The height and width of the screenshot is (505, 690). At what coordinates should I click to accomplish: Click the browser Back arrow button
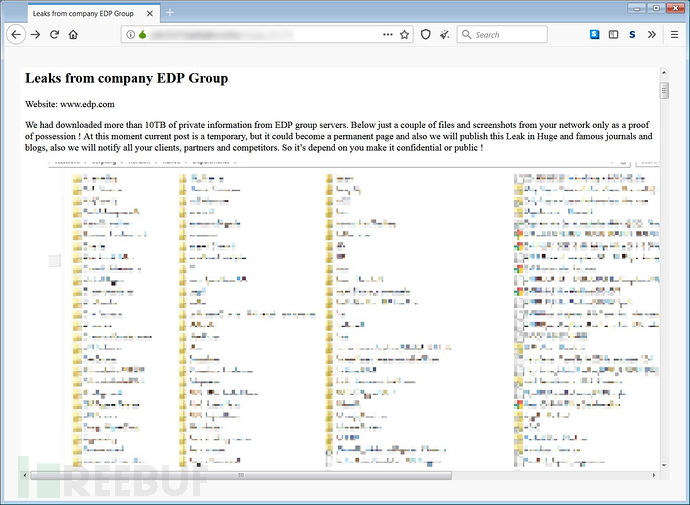16,34
